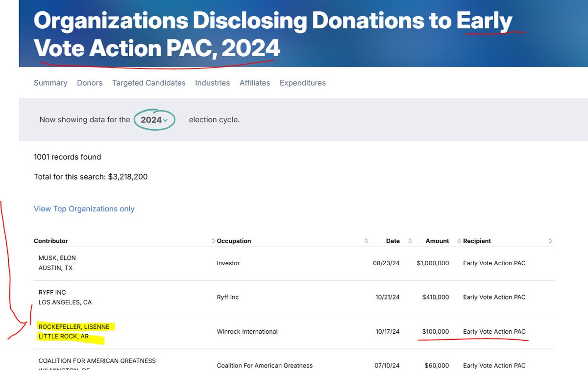588x370 pixels.
Task: Click the sort arrows ending the Recipient column
Action: click(550, 241)
